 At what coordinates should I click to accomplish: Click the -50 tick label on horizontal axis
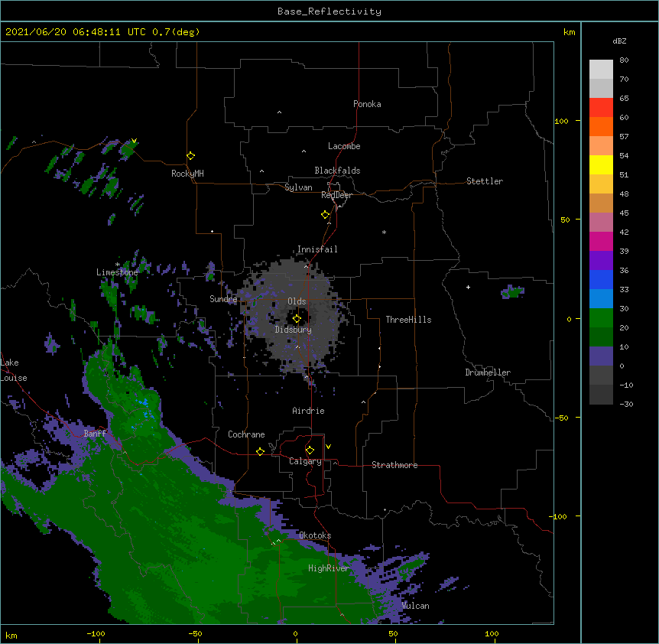pos(195,633)
